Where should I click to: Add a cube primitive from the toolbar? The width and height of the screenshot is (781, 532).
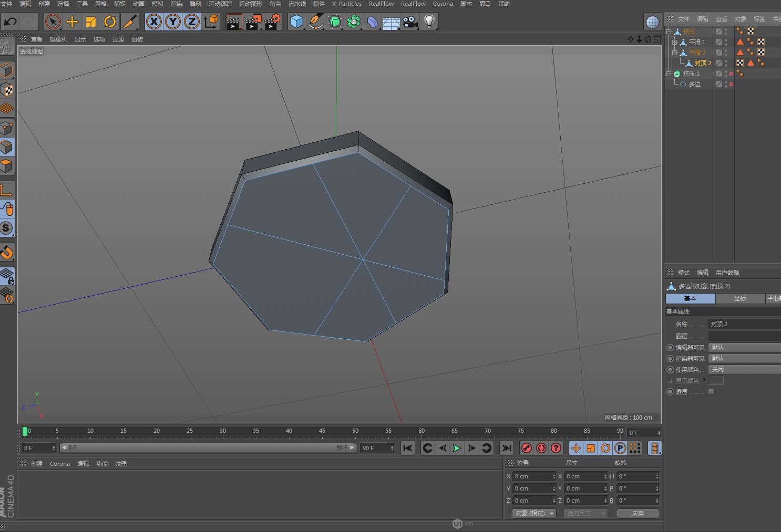(x=296, y=22)
